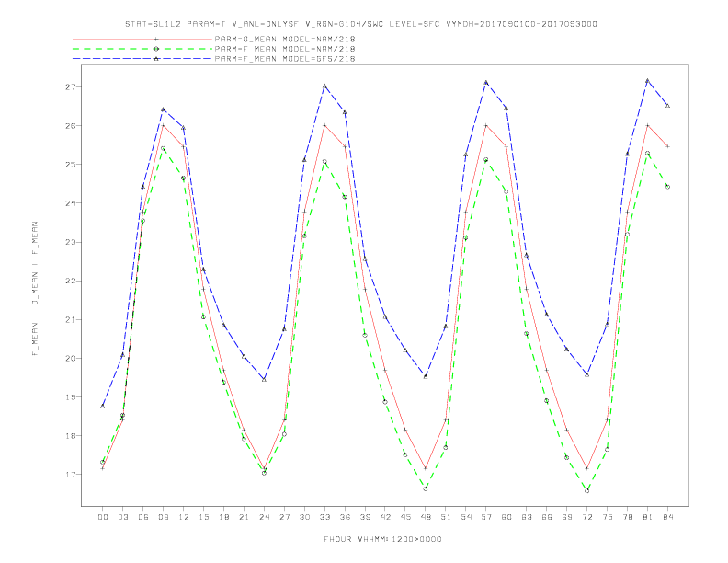This screenshot has width=728, height=563.
Task: Click x-axis forecast hour label 27
Action: tap(284, 517)
